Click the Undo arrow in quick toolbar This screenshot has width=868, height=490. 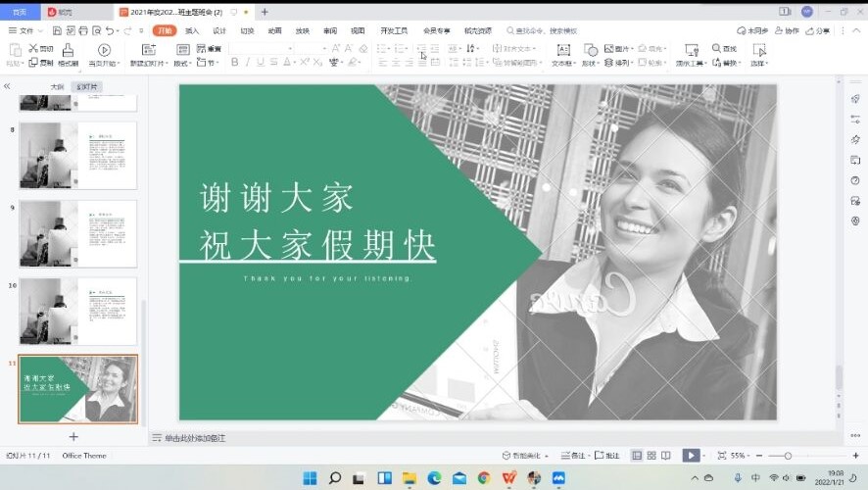point(111,30)
